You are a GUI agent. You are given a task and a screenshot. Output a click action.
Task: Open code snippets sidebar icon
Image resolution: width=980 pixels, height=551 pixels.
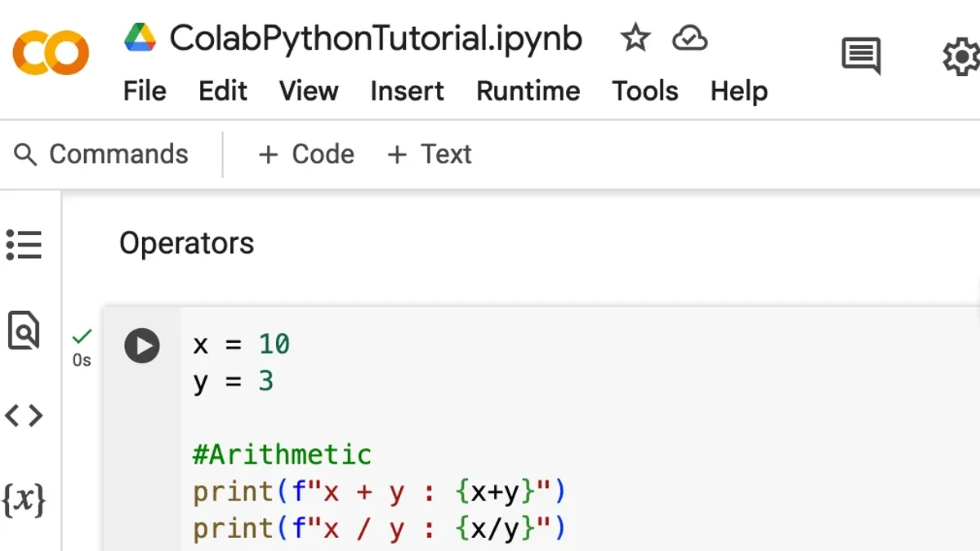tap(24, 415)
